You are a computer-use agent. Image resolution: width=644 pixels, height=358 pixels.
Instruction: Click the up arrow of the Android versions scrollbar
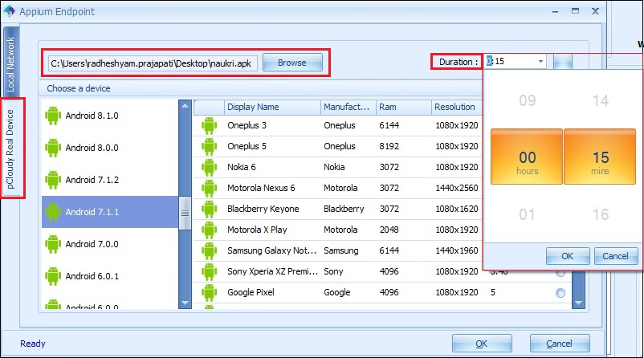pos(185,105)
